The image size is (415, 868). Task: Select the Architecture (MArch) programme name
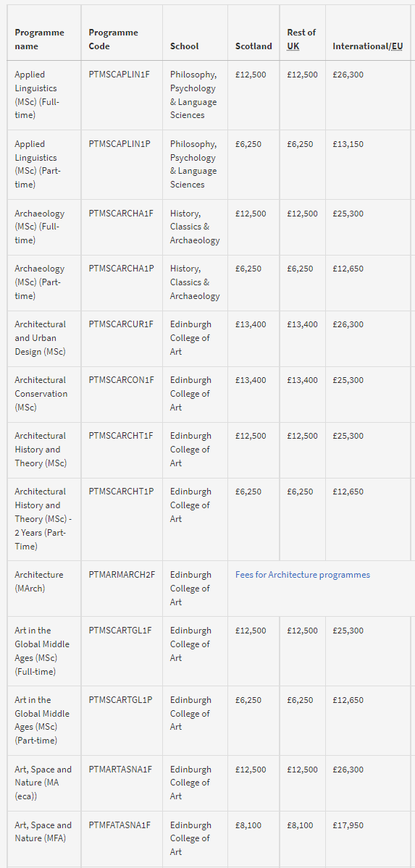pos(39,581)
